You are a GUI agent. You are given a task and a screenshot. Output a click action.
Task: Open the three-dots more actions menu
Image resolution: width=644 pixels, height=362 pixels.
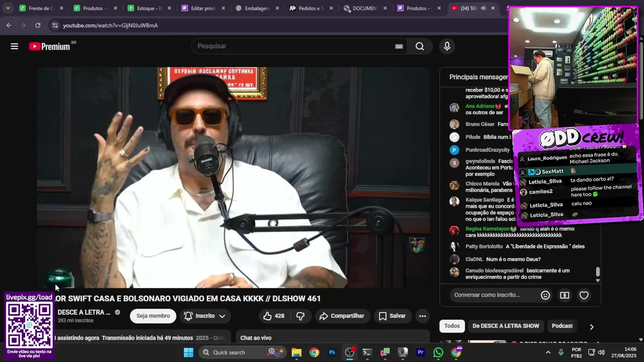[423, 316]
